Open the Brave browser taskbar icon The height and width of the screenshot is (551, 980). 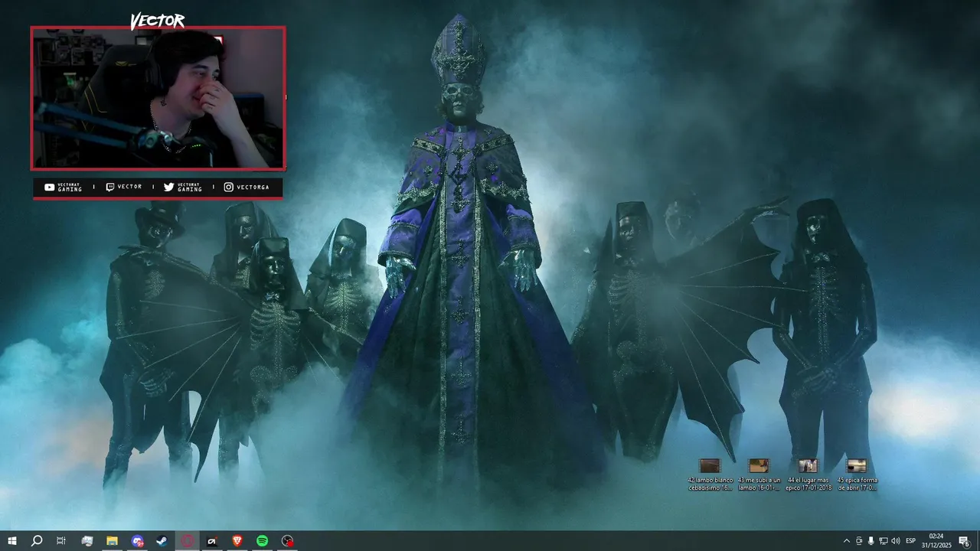point(237,541)
